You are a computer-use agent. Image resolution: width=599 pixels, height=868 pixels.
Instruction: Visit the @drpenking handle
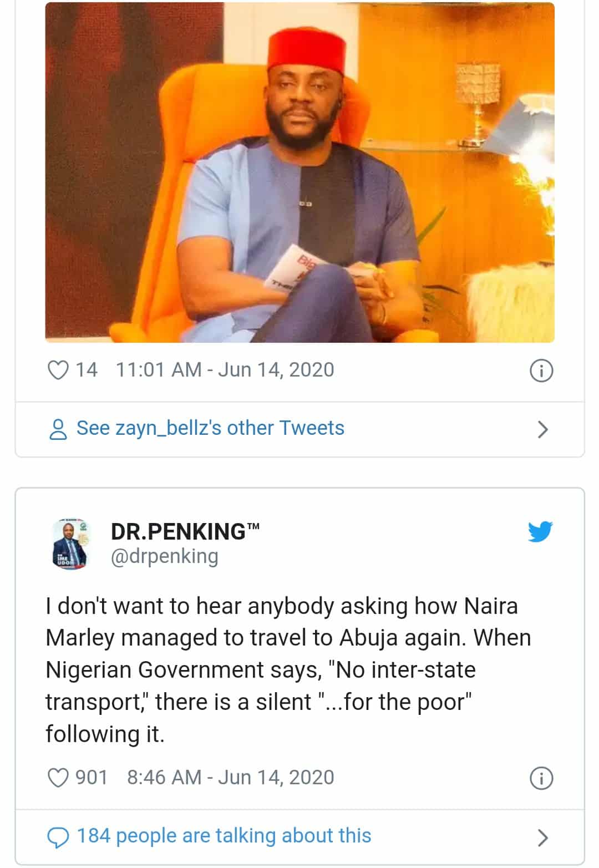[x=165, y=556]
